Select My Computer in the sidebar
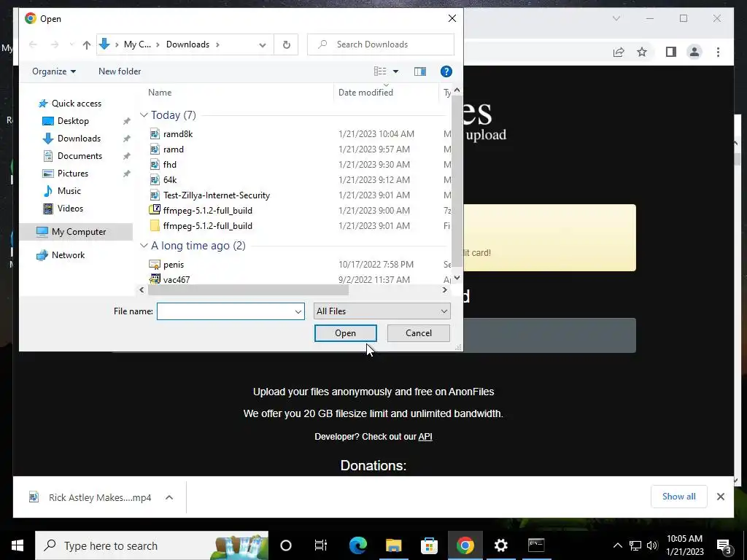This screenshot has width=747, height=560. pyautogui.click(x=76, y=232)
